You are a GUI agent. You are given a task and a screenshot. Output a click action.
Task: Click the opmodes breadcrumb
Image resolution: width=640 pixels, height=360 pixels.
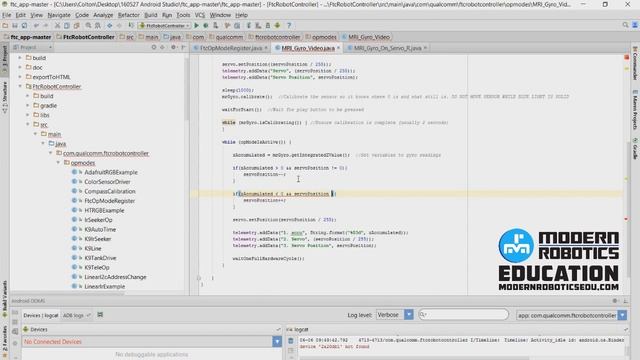324,37
